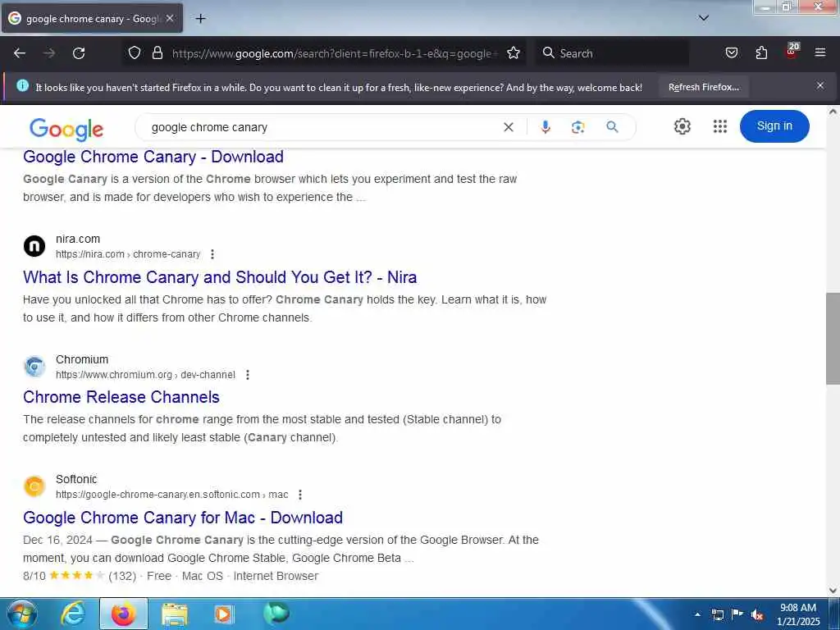This screenshot has height=630, width=840.
Task: Bookmark this page with the star icon
Action: coord(514,52)
